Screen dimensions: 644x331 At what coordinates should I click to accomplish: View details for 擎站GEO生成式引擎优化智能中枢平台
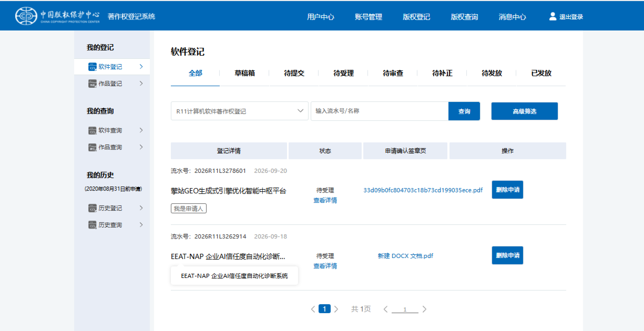pos(325,200)
